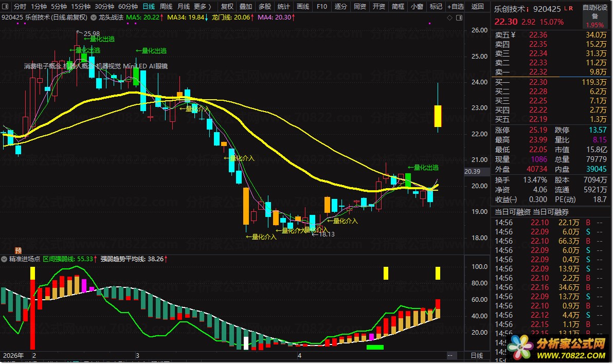Toggle the 简框 simple frame mode
Image resolution: width=614 pixels, height=364 pixels.
click(x=398, y=6)
